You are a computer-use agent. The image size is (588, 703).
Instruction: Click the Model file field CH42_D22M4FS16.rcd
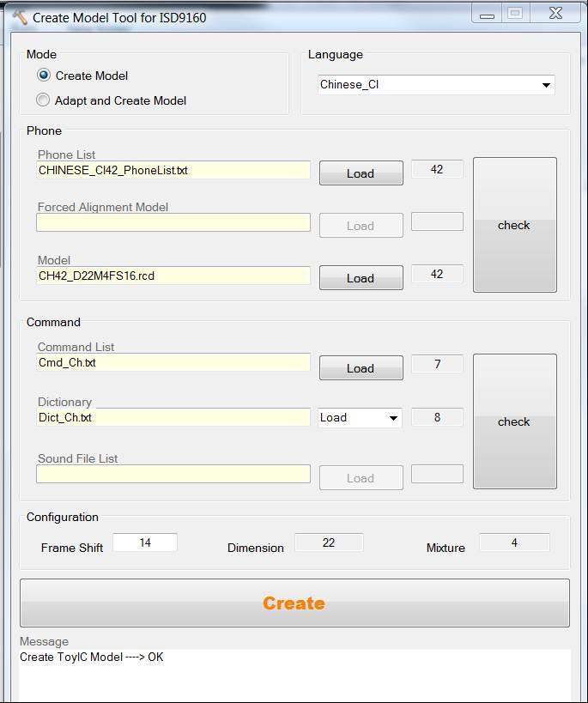click(x=173, y=276)
